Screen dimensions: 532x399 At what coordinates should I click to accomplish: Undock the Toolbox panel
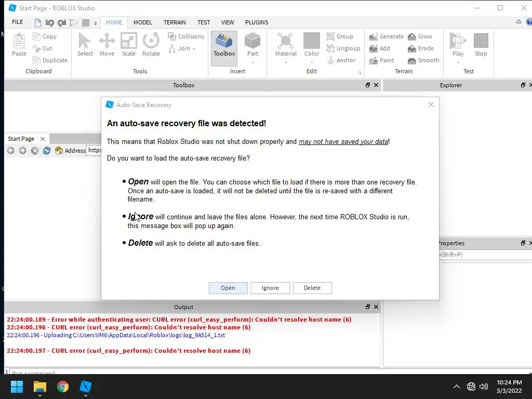367,85
